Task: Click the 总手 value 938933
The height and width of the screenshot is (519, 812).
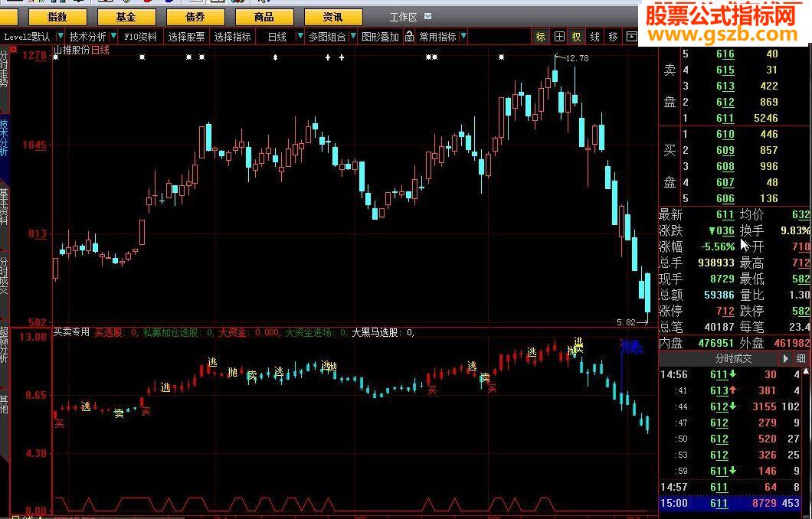Action: (716, 263)
